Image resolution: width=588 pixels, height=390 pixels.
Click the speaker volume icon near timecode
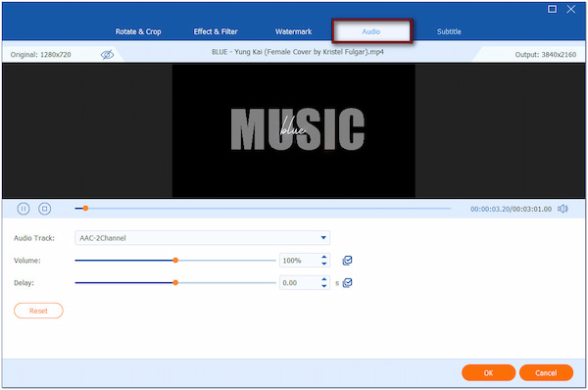tap(563, 209)
